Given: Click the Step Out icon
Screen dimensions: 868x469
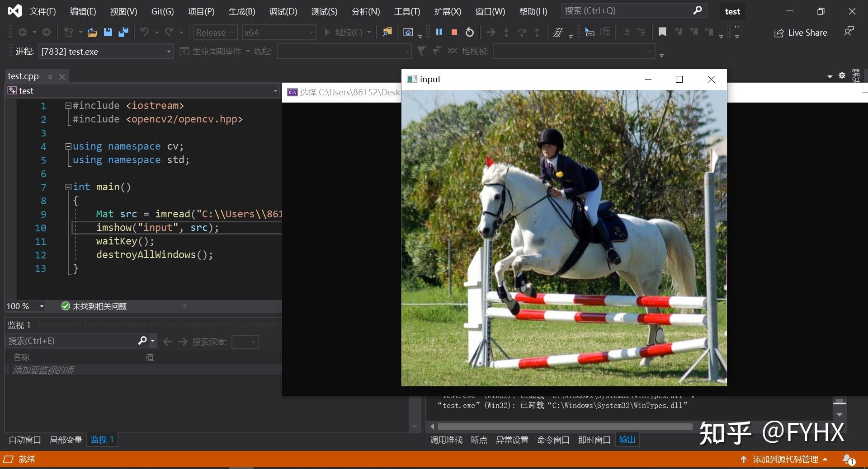Looking at the screenshot, I should pos(537,32).
